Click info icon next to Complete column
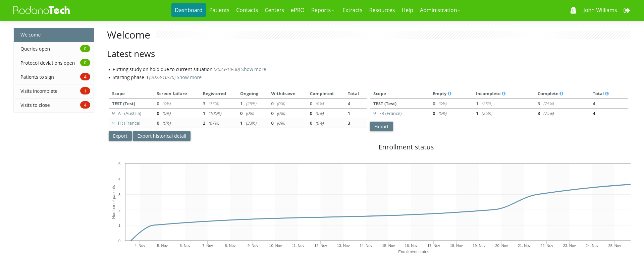644x261 pixels. point(561,94)
